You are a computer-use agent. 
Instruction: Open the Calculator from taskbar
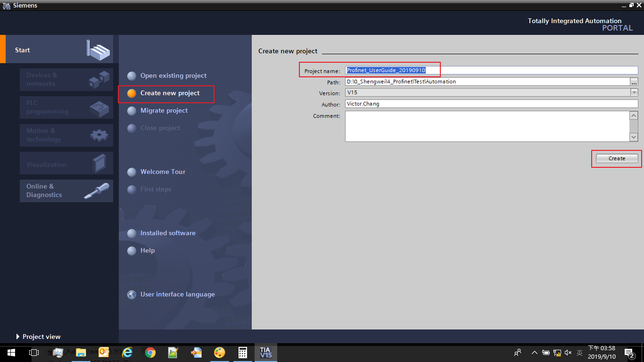pos(243,353)
